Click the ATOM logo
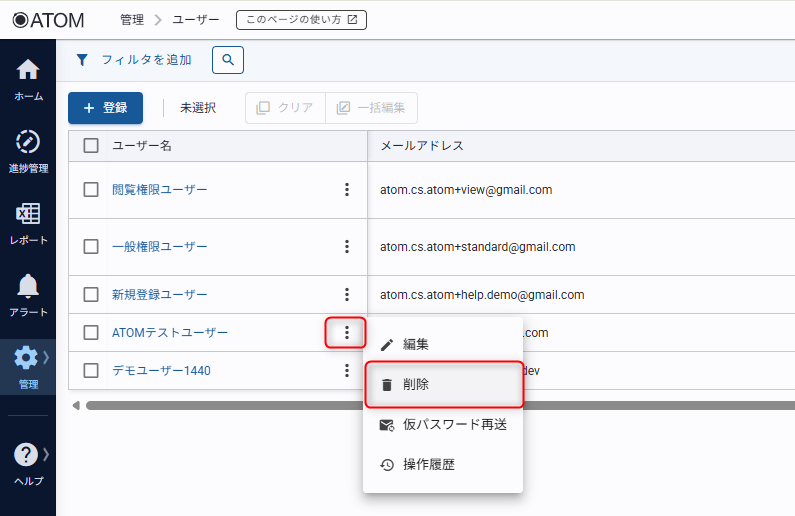This screenshot has height=516, width=795. click(x=48, y=19)
